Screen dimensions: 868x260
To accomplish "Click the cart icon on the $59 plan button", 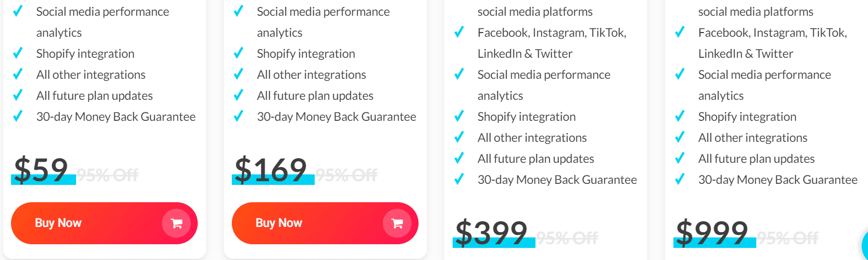I will [x=176, y=223].
